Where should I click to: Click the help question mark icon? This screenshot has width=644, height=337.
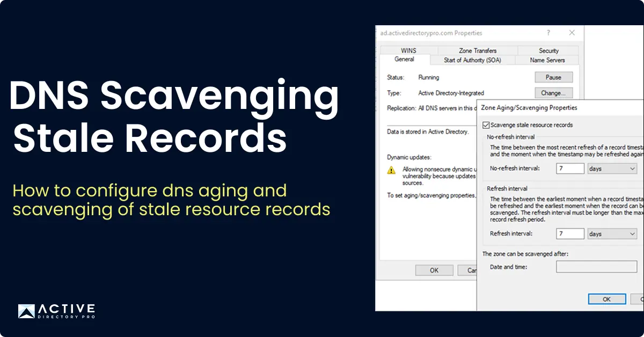pyautogui.click(x=548, y=33)
